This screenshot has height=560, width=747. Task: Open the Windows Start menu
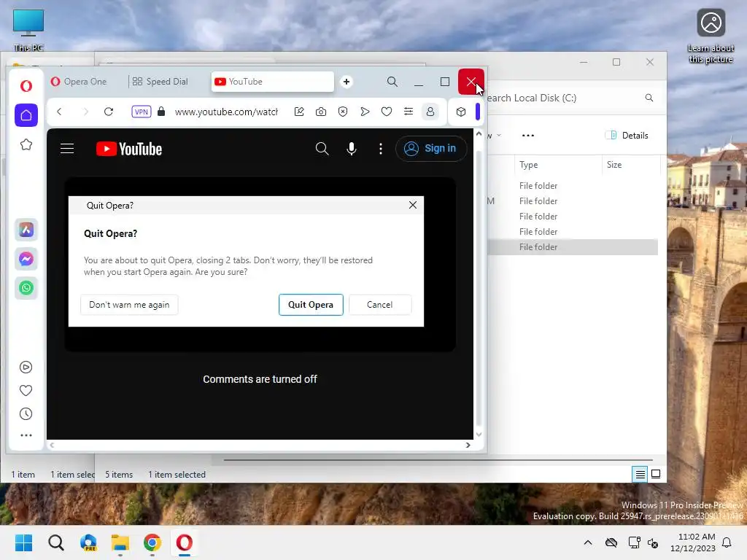[x=24, y=542]
